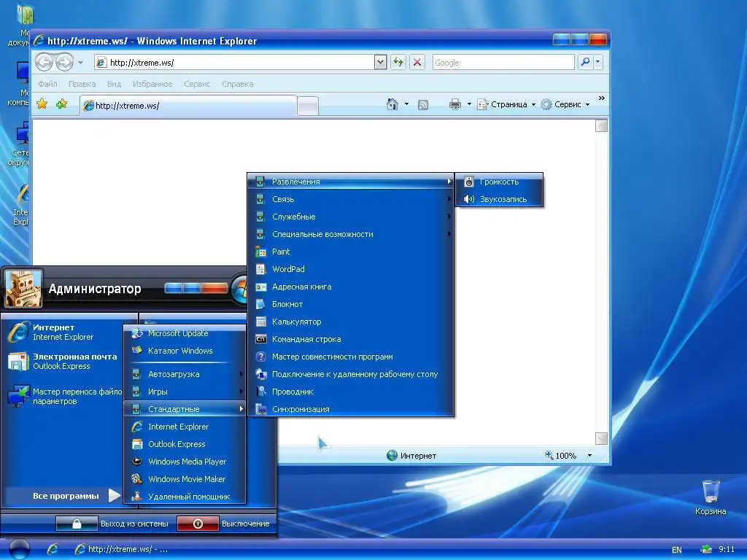Click the Refresh page icon
This screenshot has height=560, width=747.
tap(398, 62)
